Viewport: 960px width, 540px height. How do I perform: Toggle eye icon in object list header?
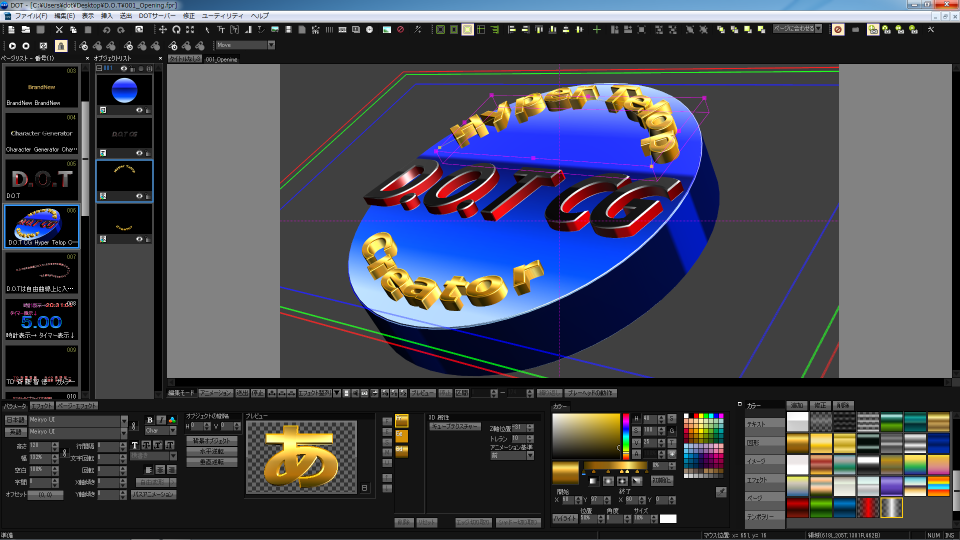coord(124,69)
